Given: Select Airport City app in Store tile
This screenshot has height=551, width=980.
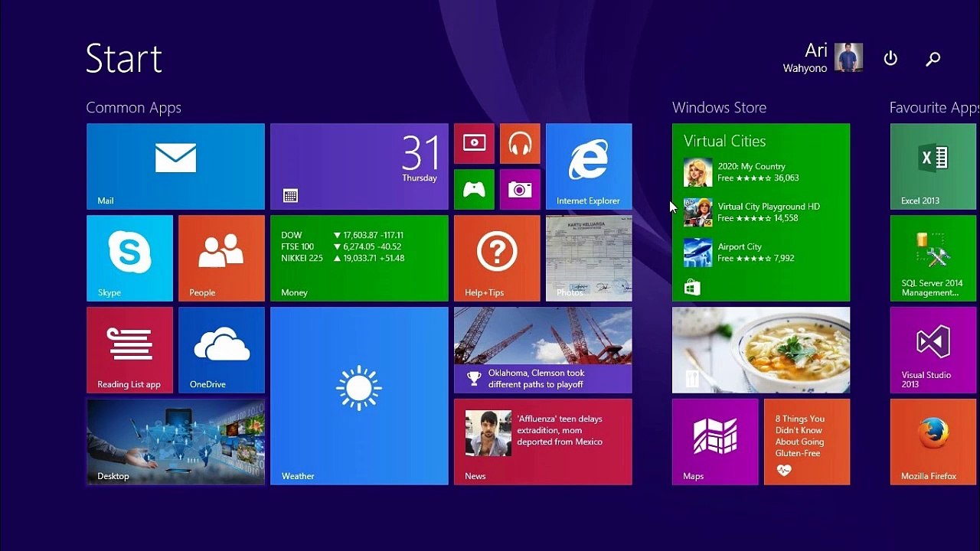Looking at the screenshot, I should click(x=739, y=253).
